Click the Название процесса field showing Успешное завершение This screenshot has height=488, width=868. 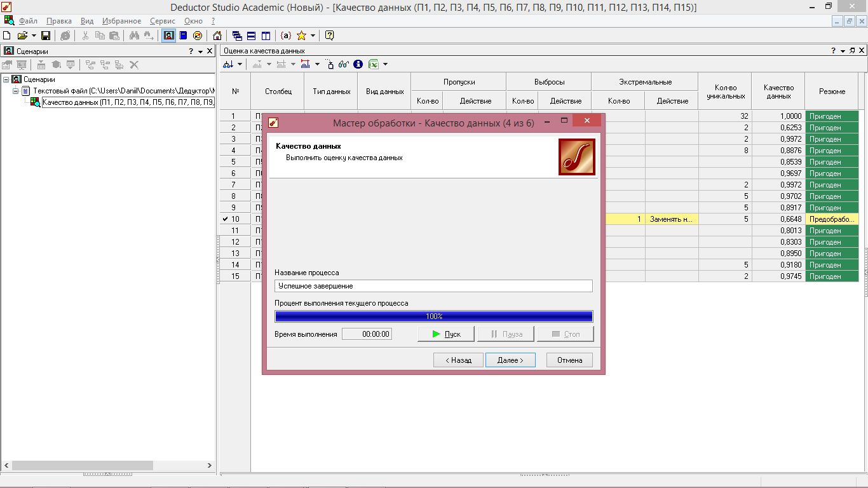click(x=434, y=286)
